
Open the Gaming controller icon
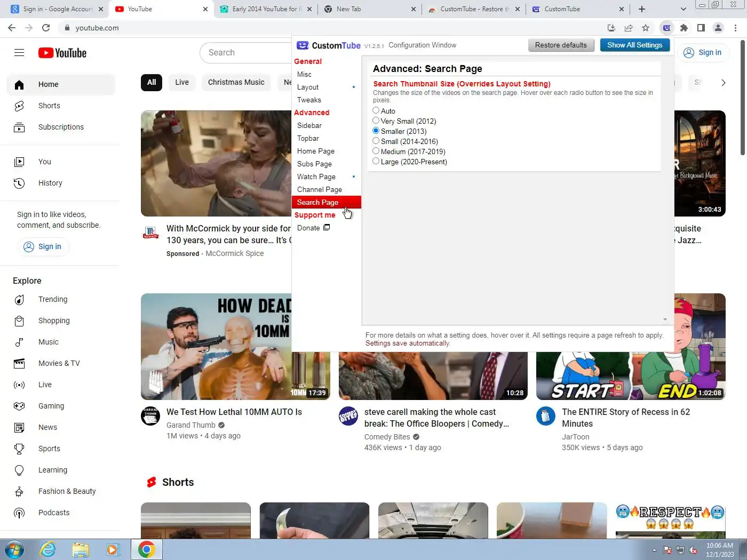(19, 406)
